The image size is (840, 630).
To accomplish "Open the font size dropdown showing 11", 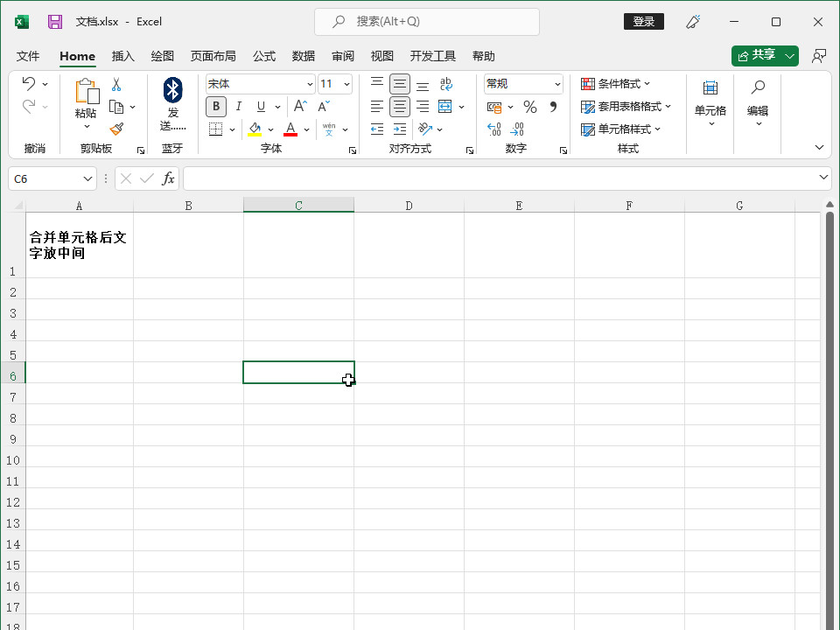I will [346, 84].
